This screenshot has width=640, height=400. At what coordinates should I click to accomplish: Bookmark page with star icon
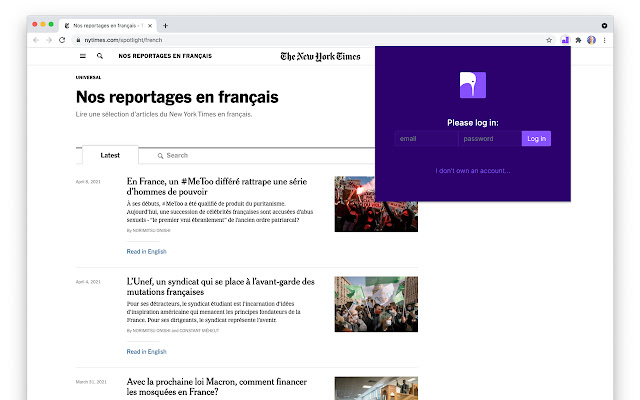(549, 40)
